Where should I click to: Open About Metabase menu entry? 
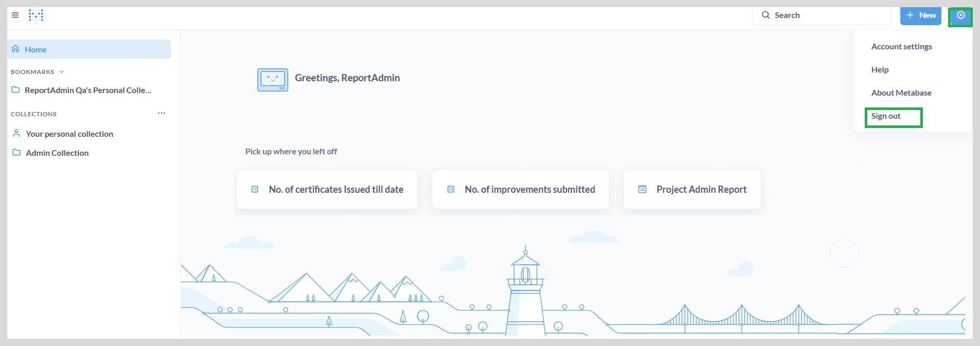point(901,93)
